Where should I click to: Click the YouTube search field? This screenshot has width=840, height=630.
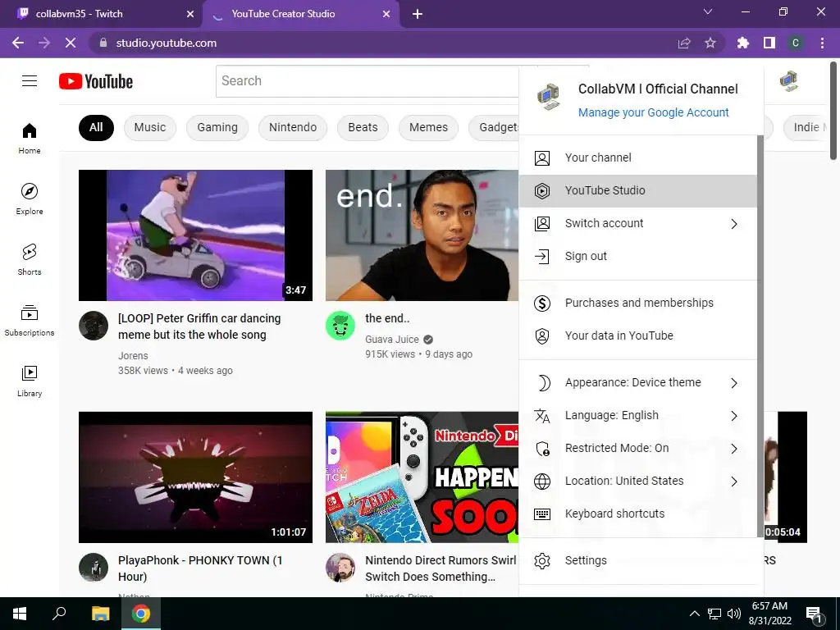[x=367, y=81]
